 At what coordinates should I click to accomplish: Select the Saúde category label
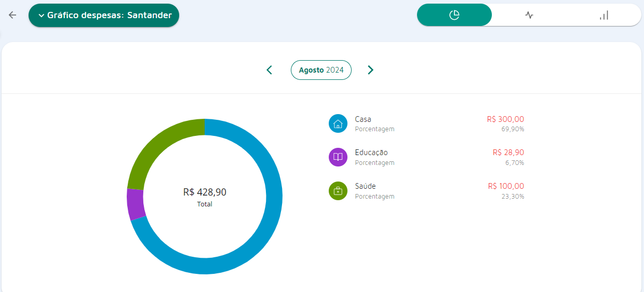point(365,186)
